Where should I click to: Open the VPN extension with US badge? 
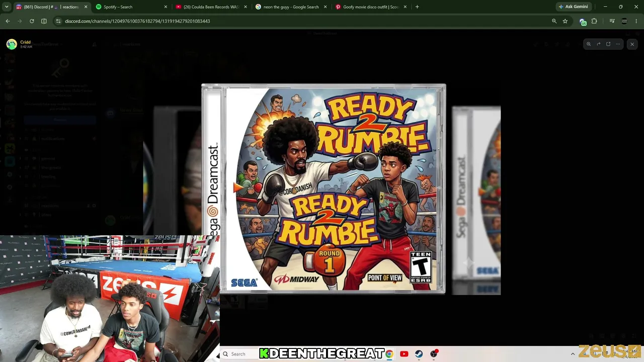(583, 22)
